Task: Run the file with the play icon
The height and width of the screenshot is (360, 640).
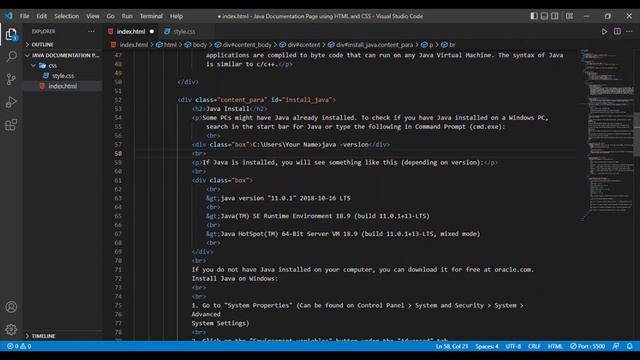Action: pyautogui.click(x=604, y=31)
